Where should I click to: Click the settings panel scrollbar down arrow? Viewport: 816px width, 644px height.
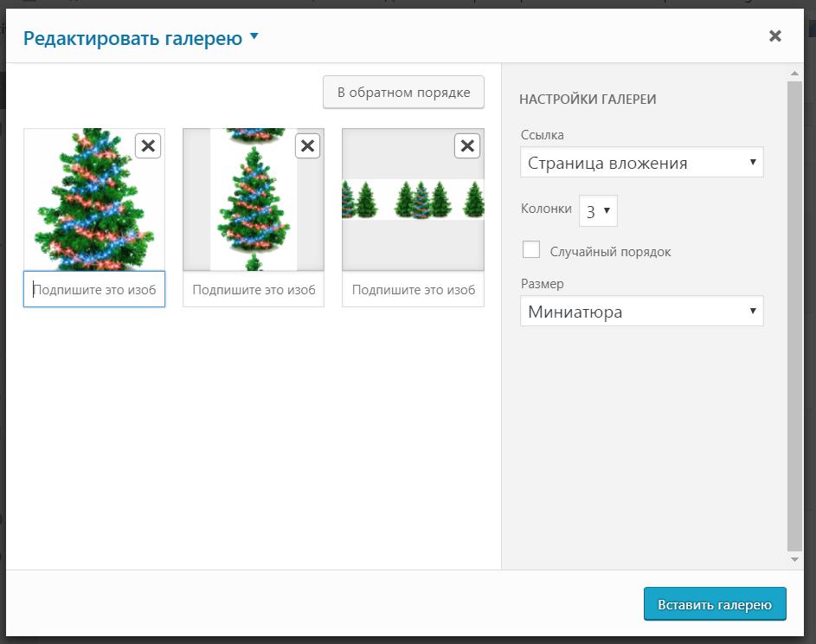coord(795,560)
